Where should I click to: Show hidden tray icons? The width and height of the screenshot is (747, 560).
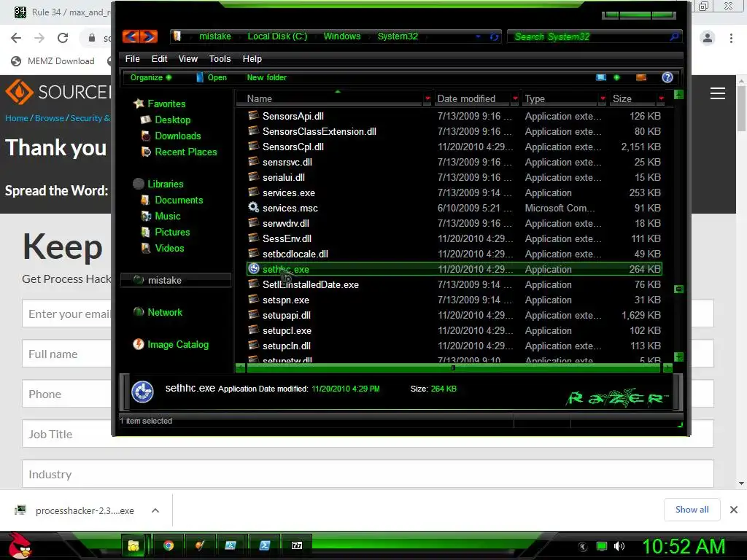point(583,547)
